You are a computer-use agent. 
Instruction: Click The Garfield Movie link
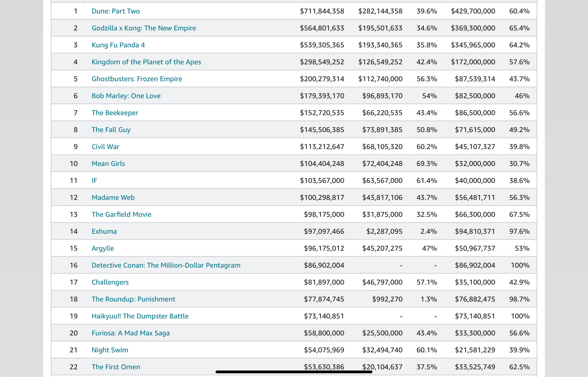point(121,215)
